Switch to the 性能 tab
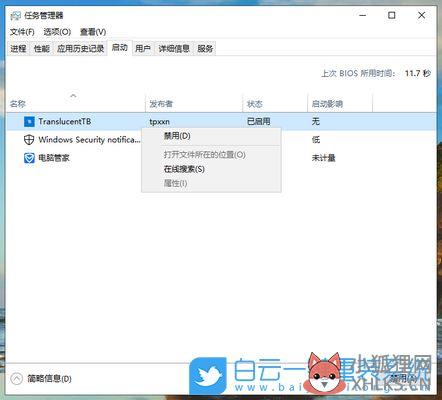The image size is (442, 400). 42,49
